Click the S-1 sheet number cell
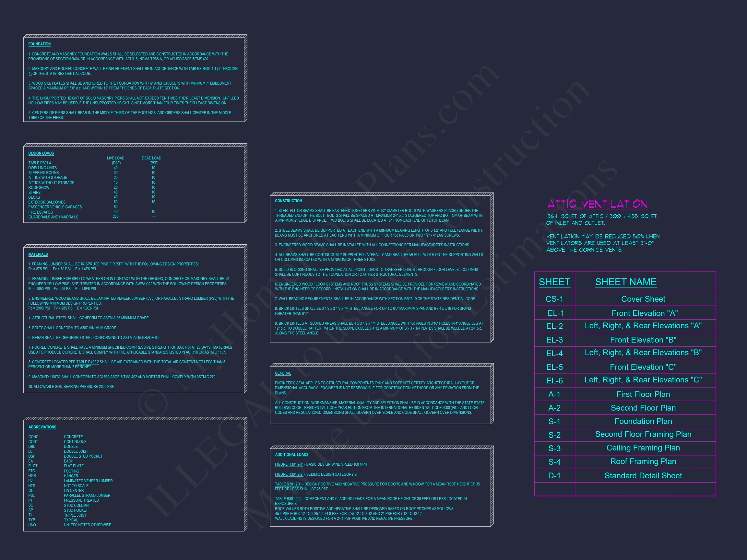 coord(554,421)
